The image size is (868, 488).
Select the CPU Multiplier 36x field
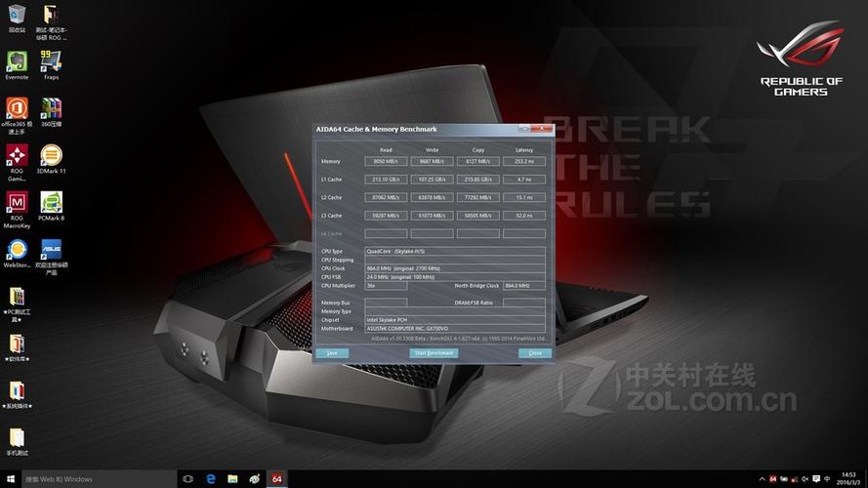coord(386,286)
